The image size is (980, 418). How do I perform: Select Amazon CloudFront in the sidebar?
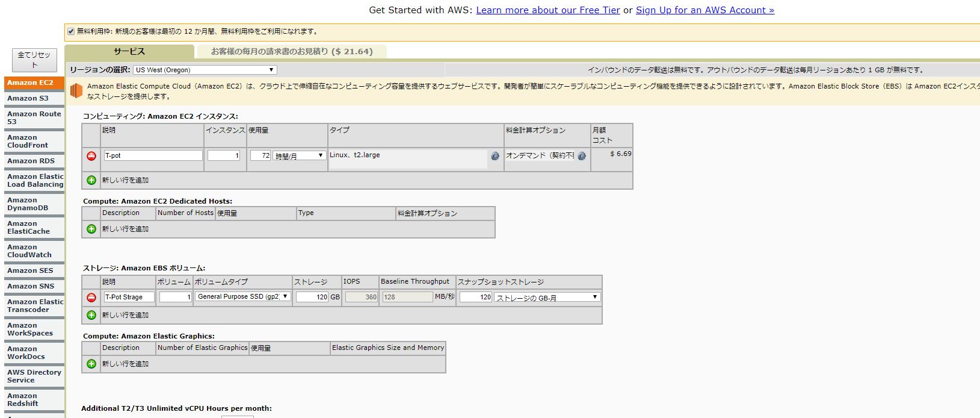[x=34, y=142]
